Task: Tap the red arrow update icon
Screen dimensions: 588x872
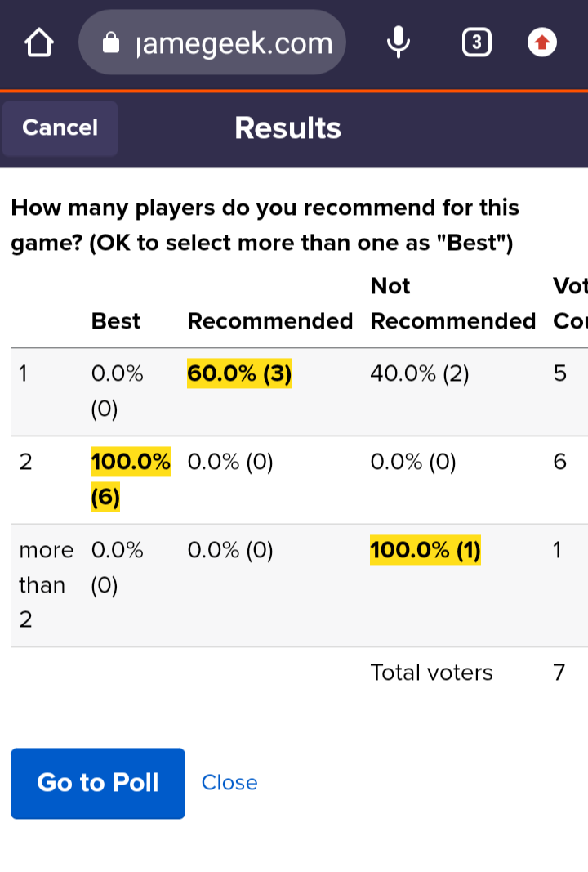Action: pyautogui.click(x=542, y=42)
